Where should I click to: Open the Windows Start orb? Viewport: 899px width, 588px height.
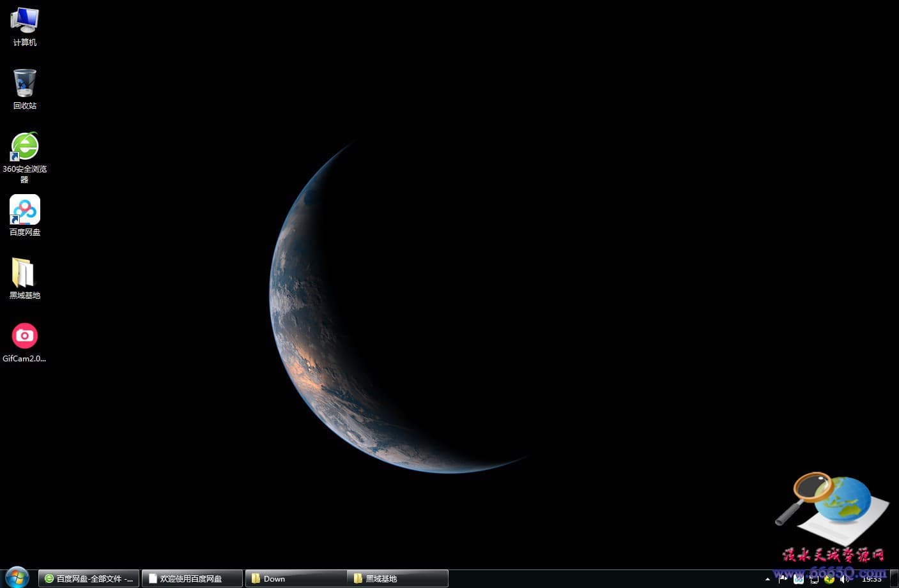point(17,578)
